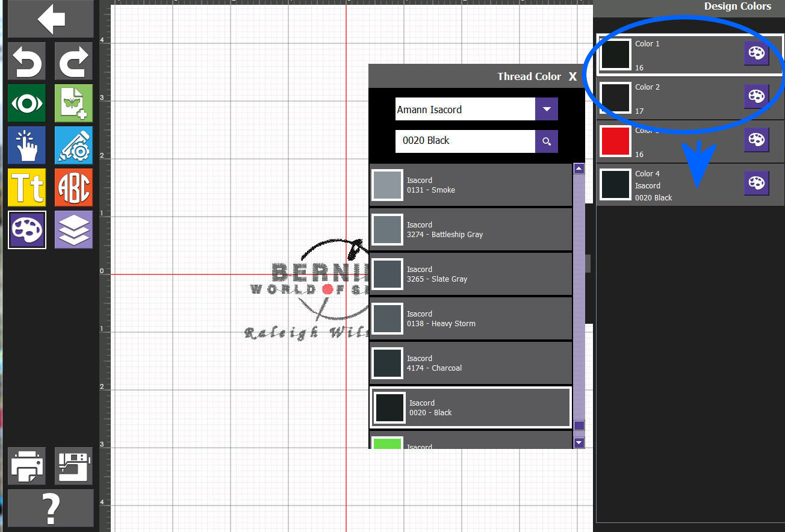Select Isacord 3274 Battleship Gray thread
Image resolution: width=785 pixels, height=532 pixels.
click(470, 229)
